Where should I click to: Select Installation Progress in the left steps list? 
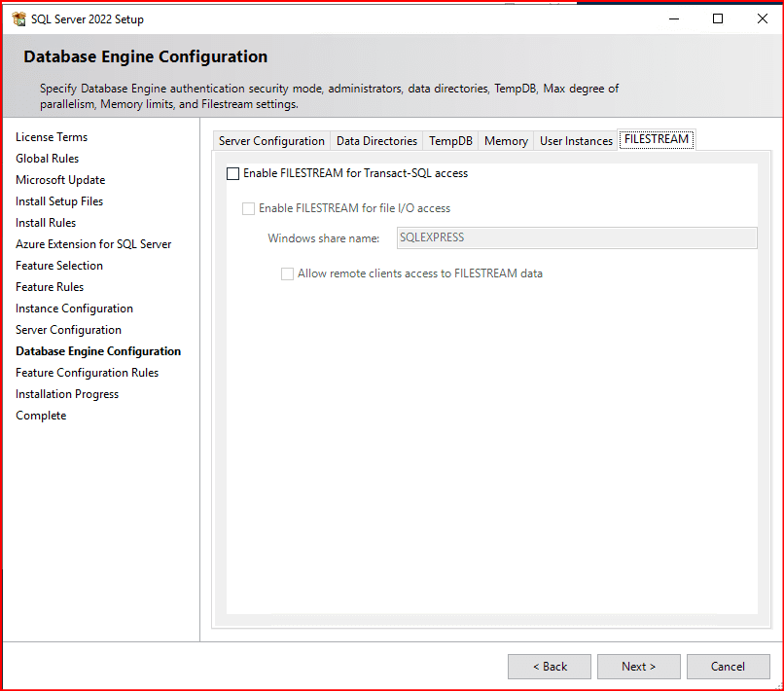(x=67, y=394)
